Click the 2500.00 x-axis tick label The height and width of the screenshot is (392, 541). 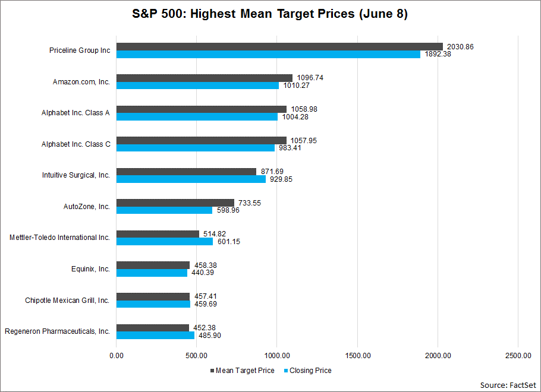pyautogui.click(x=518, y=355)
